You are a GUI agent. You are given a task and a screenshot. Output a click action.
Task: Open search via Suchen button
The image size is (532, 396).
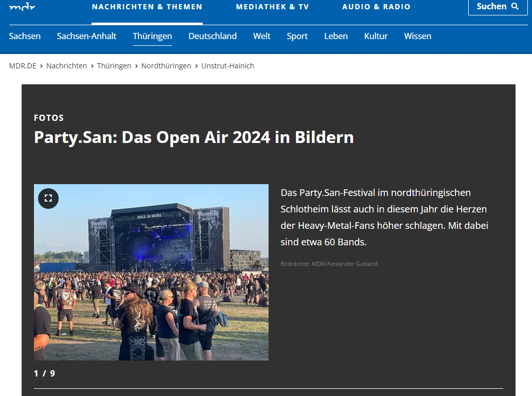(x=498, y=7)
